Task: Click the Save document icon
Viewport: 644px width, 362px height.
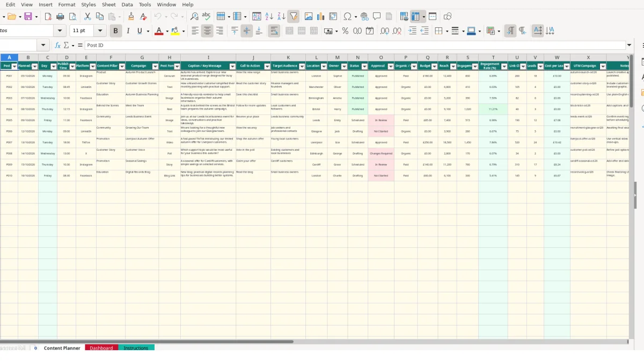Action: click(x=28, y=17)
